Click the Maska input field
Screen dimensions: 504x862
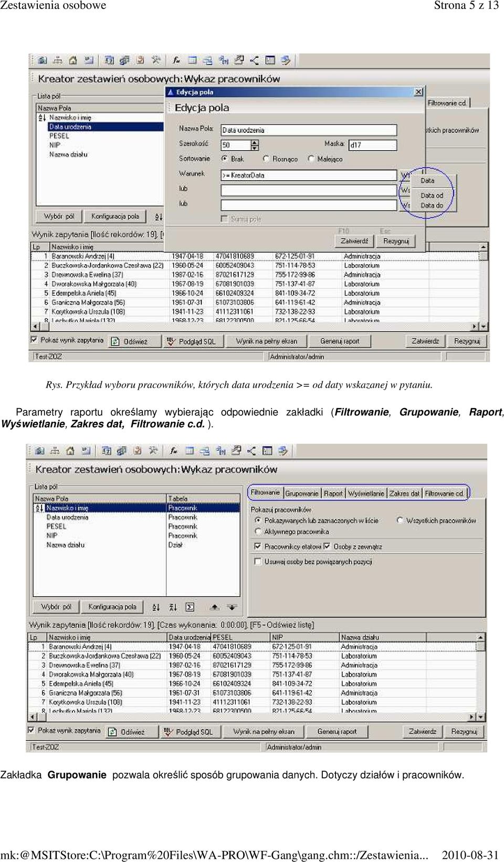pos(373,144)
